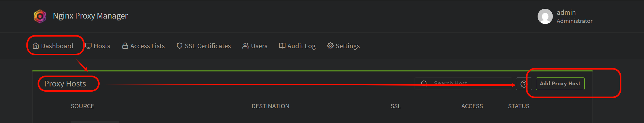Go to the Audit Log page

(297, 46)
